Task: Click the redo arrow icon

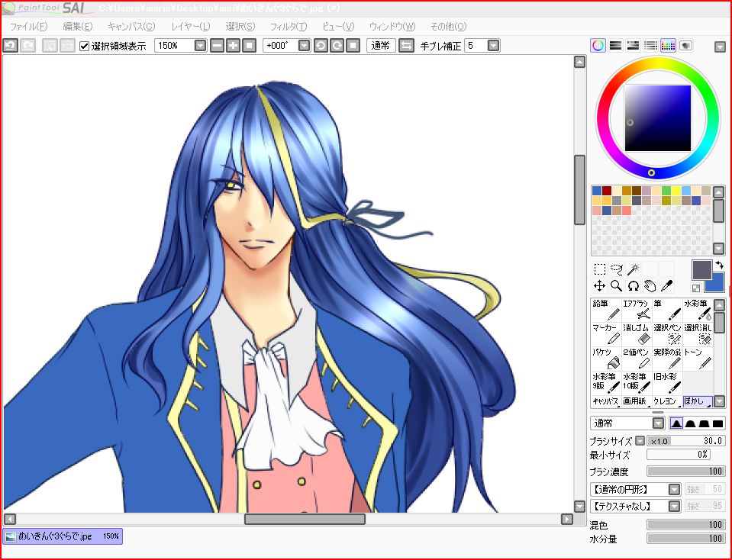Action: pos(28,45)
